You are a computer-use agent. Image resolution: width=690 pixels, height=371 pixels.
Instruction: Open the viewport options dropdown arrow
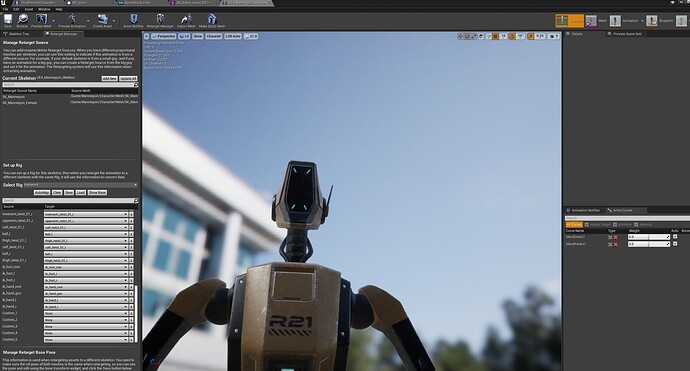click(x=147, y=37)
